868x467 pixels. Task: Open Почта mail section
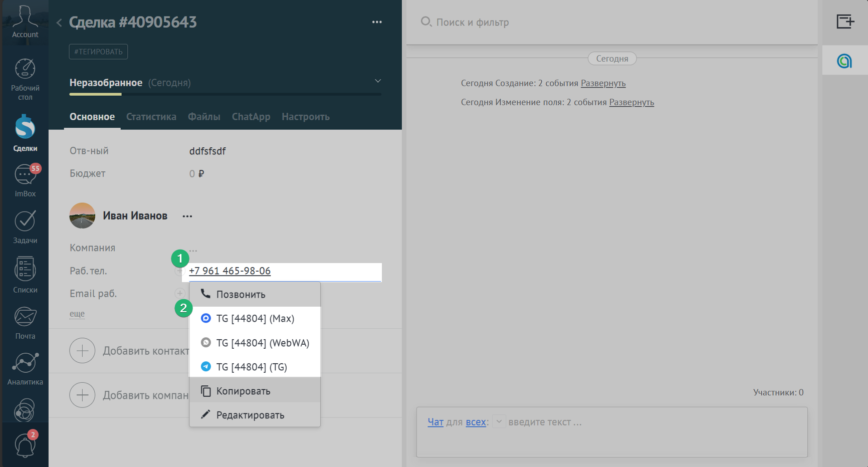[25, 322]
